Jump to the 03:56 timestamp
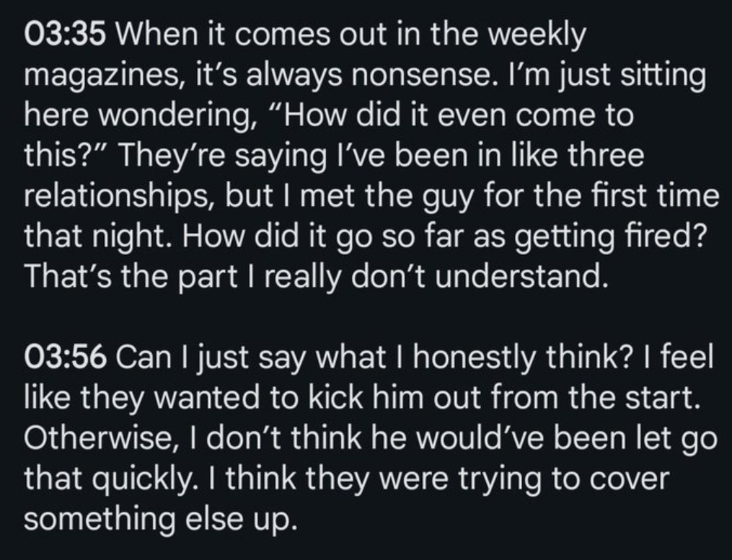 point(65,357)
